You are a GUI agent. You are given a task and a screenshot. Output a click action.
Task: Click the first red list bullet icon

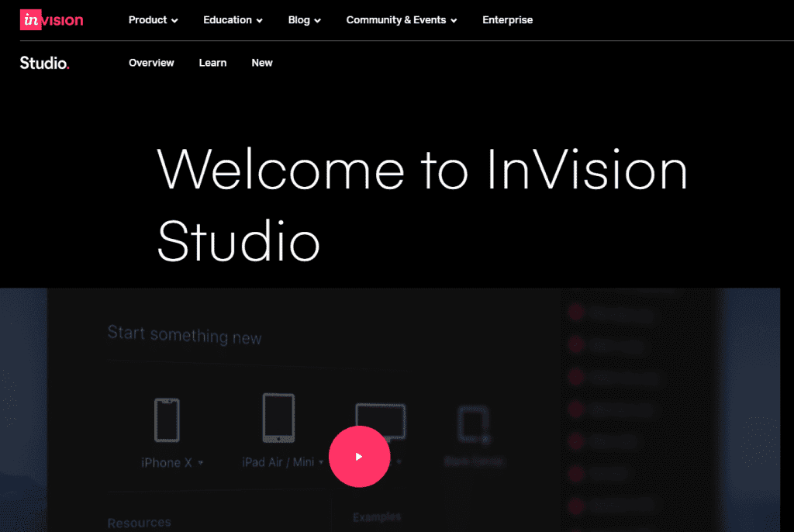(576, 313)
